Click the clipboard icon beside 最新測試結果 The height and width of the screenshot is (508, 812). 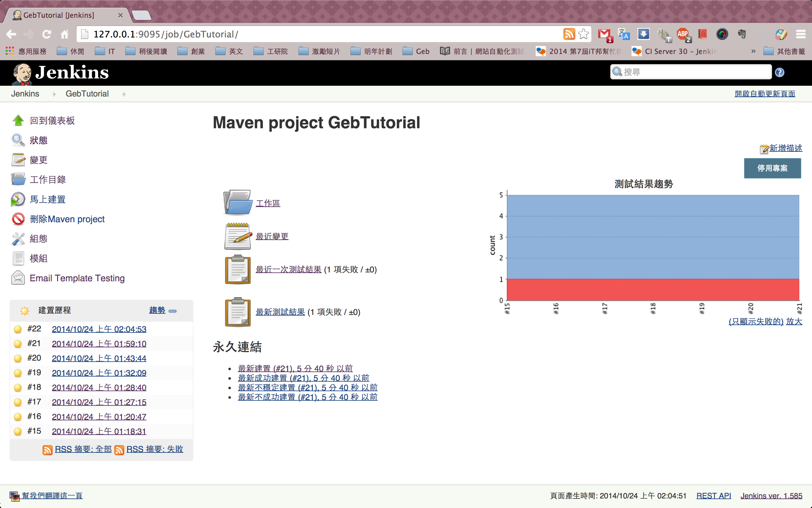click(x=238, y=312)
